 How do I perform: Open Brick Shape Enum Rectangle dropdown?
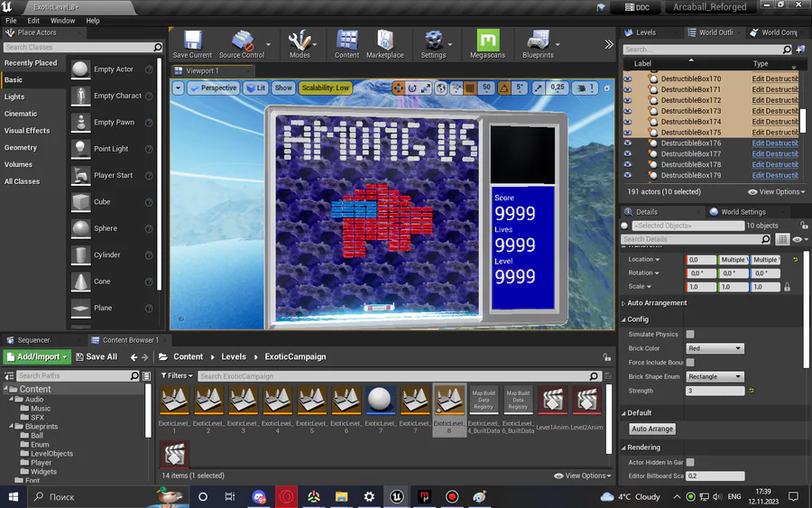tap(715, 376)
